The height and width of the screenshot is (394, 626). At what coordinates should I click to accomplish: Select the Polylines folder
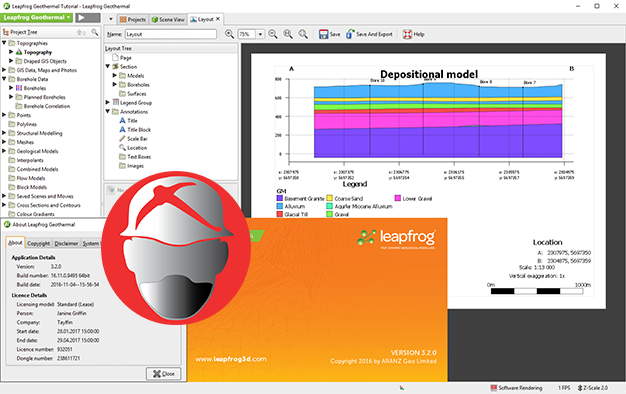click(26, 124)
